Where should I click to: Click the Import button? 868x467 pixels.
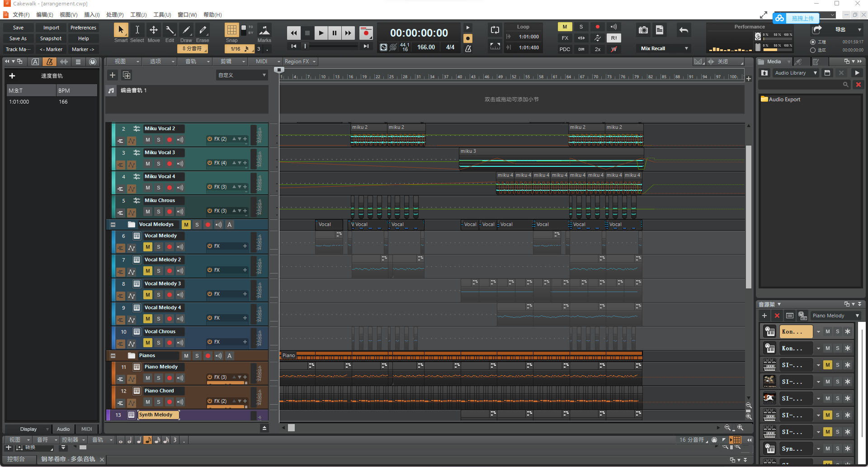pos(51,28)
